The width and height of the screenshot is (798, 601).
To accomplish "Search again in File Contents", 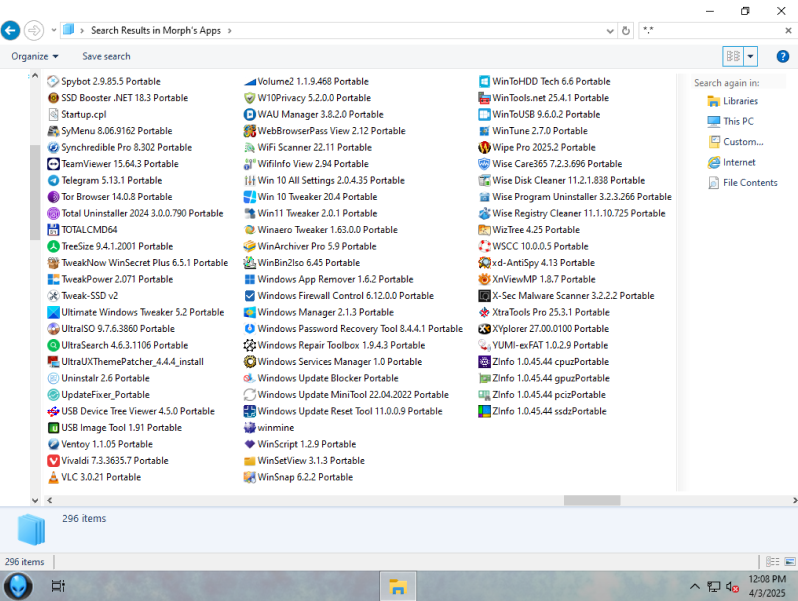I will point(743,183).
